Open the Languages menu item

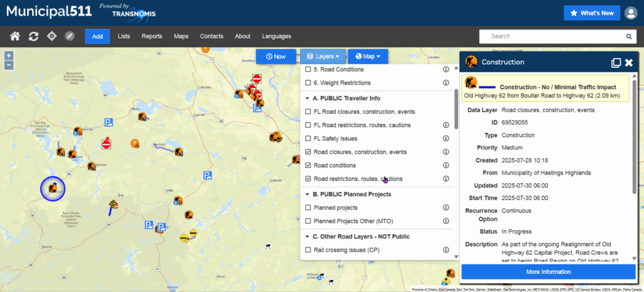click(x=277, y=36)
